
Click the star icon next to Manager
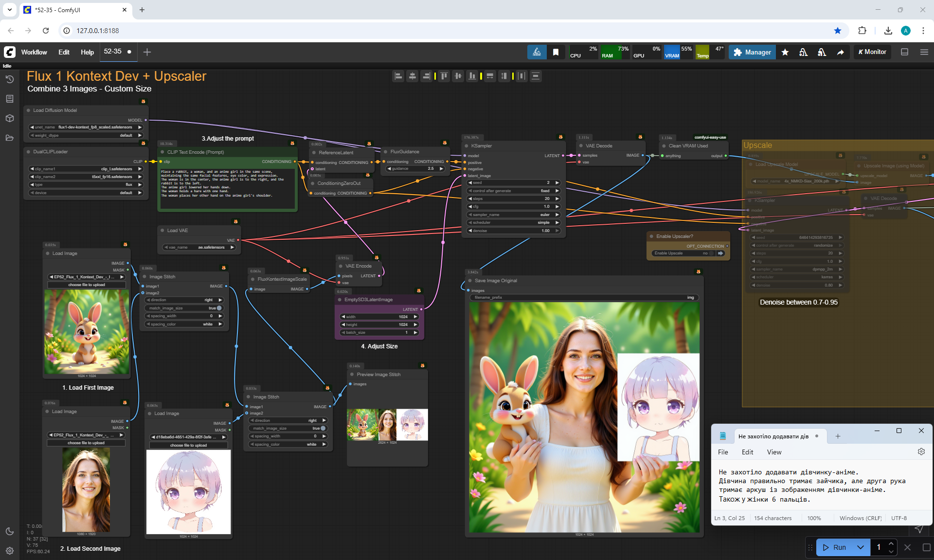point(785,52)
